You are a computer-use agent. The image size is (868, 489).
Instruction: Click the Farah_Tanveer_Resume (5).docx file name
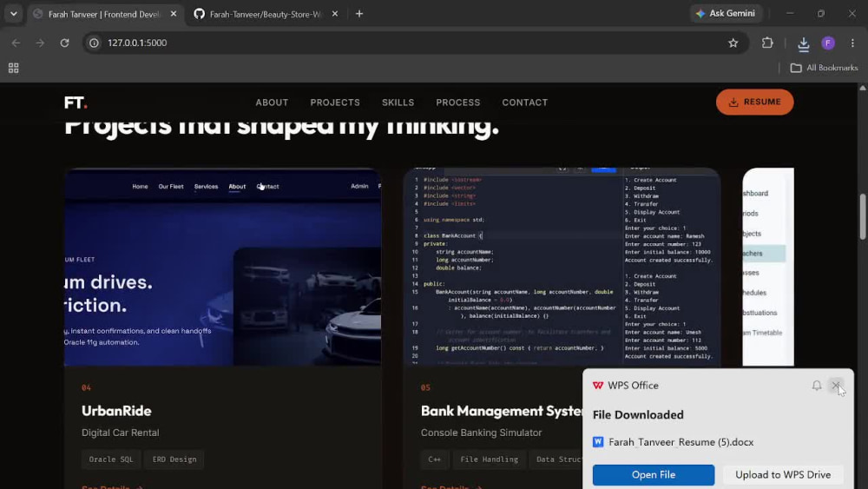pos(681,442)
